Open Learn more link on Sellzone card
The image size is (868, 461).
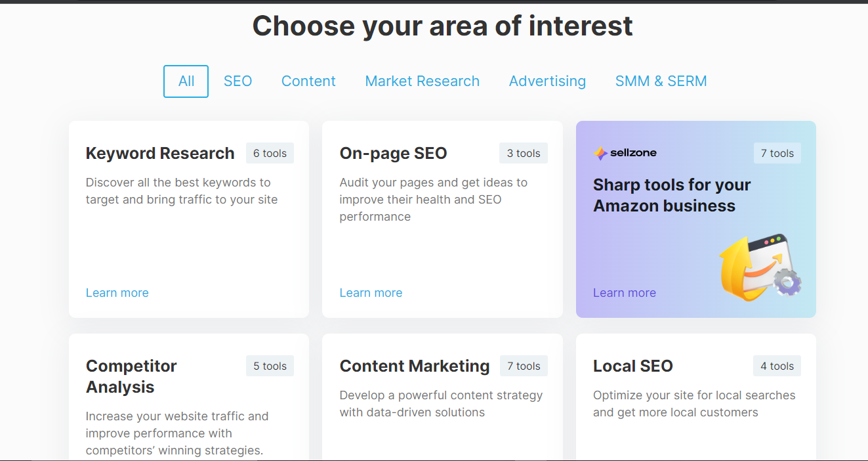coord(624,293)
